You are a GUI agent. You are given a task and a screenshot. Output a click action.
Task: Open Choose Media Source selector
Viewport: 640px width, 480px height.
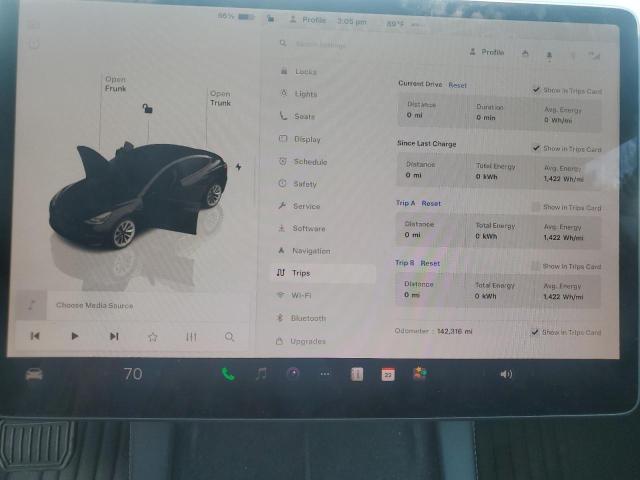pos(94,305)
